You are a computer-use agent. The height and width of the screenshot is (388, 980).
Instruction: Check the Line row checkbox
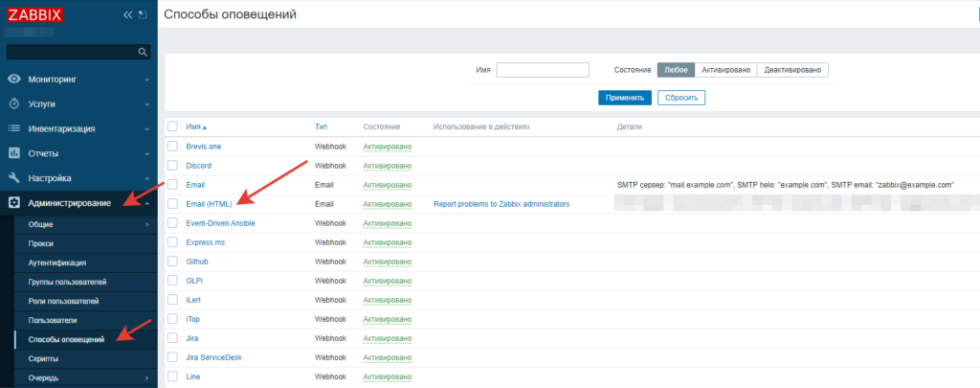click(172, 377)
